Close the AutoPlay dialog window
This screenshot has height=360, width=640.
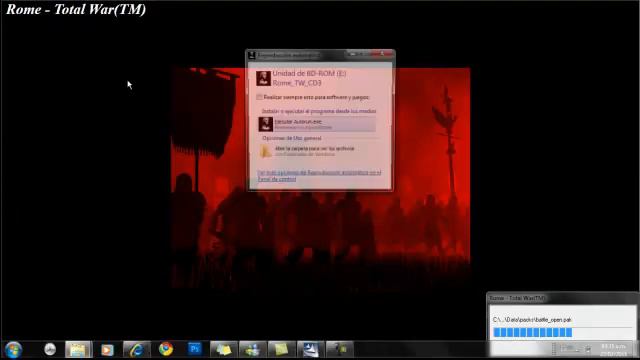tap(383, 54)
